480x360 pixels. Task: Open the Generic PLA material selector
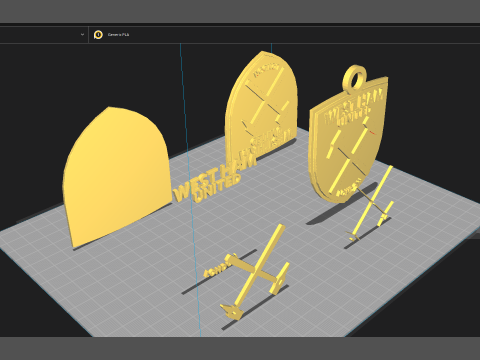tap(118, 35)
